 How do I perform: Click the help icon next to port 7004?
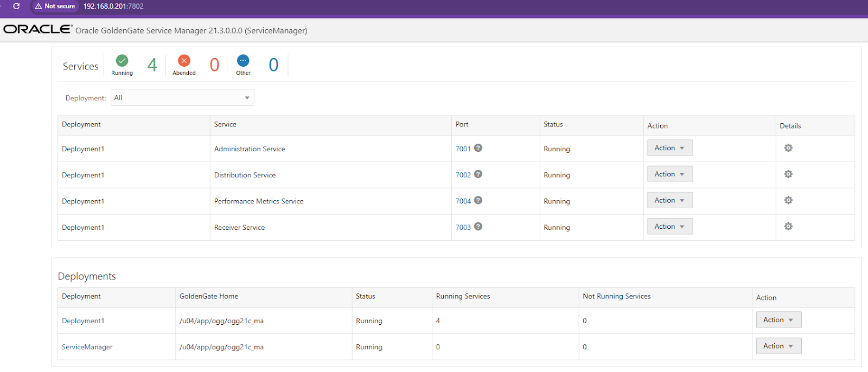point(478,200)
